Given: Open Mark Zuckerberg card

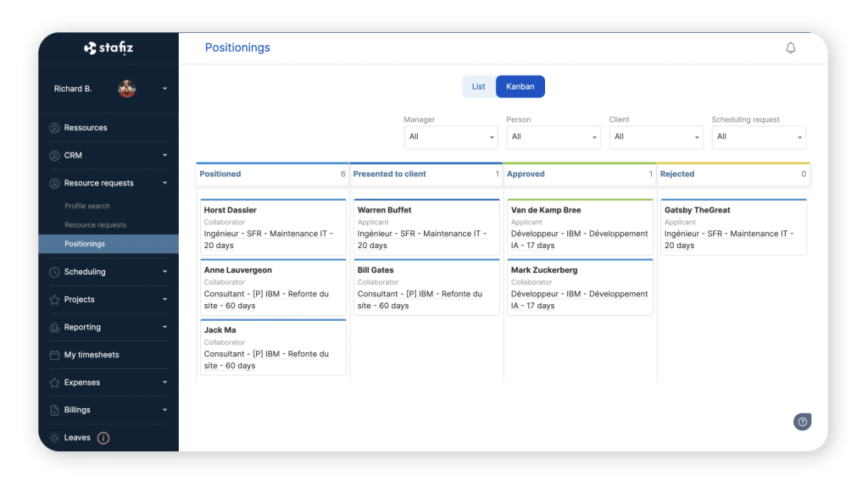Looking at the screenshot, I should (x=580, y=287).
